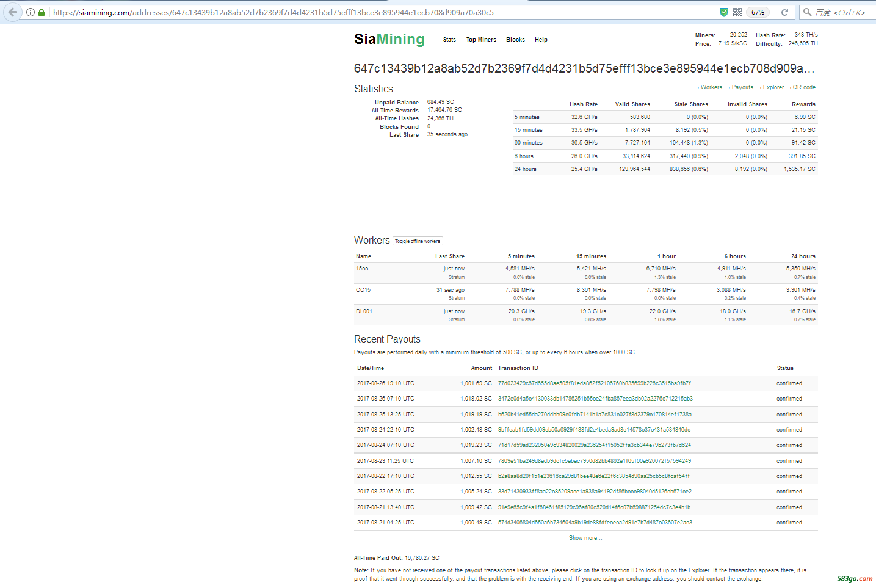The width and height of the screenshot is (876, 588).
Task: Reset the 67% zoom level indicator
Action: [758, 12]
